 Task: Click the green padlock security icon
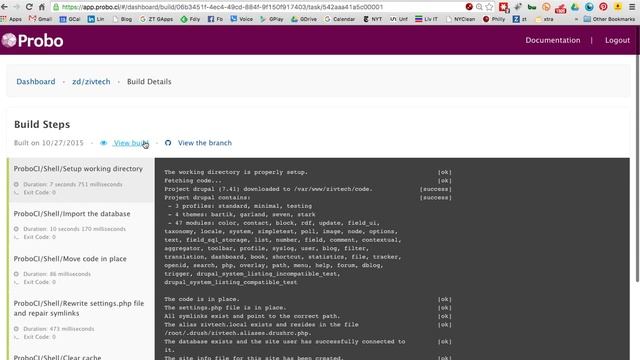56,7
